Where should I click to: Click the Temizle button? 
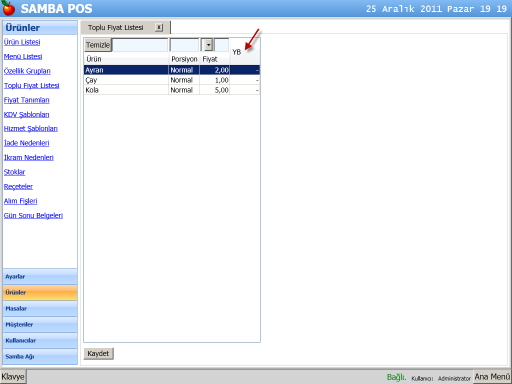98,45
